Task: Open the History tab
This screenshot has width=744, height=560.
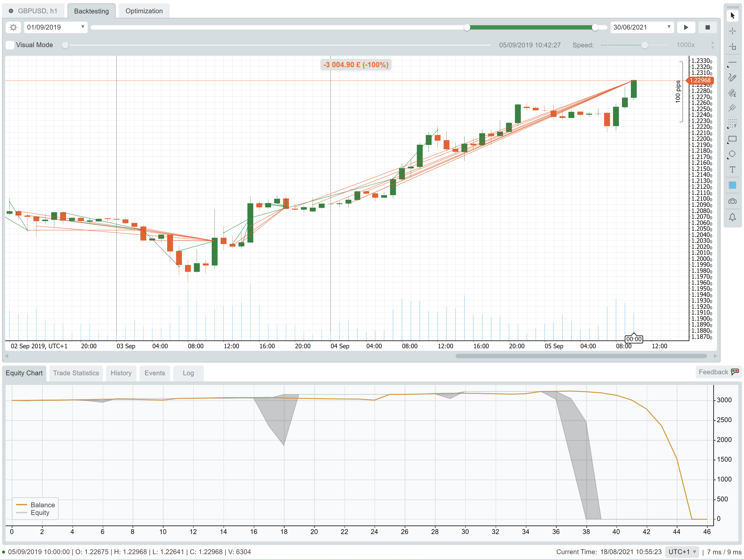Action: [121, 373]
